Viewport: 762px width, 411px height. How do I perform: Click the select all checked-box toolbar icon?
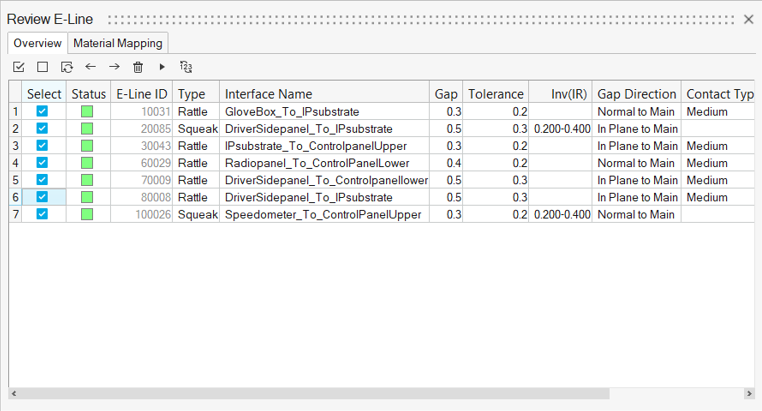click(18, 67)
